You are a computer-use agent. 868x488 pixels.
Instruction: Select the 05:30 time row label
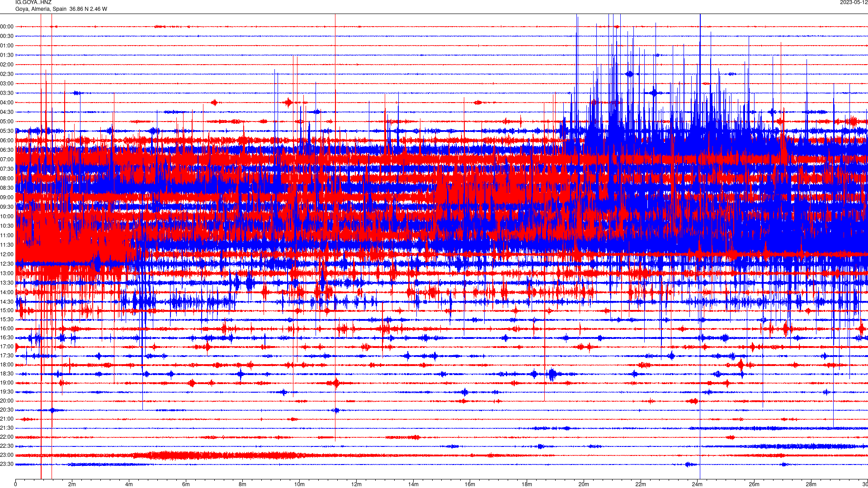7,131
